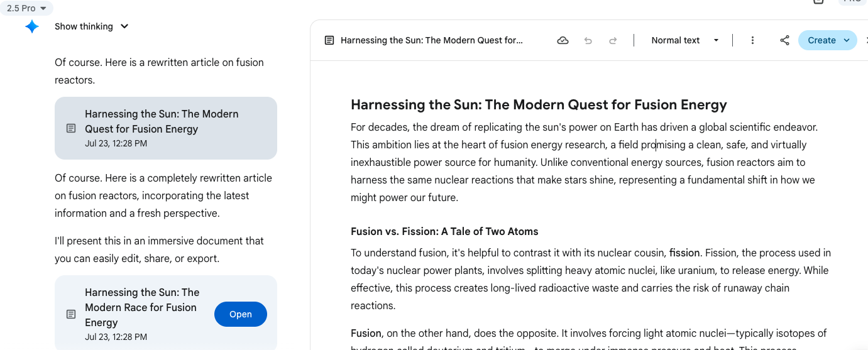The width and height of the screenshot is (868, 350).
Task: Undo the last document edit
Action: point(588,40)
